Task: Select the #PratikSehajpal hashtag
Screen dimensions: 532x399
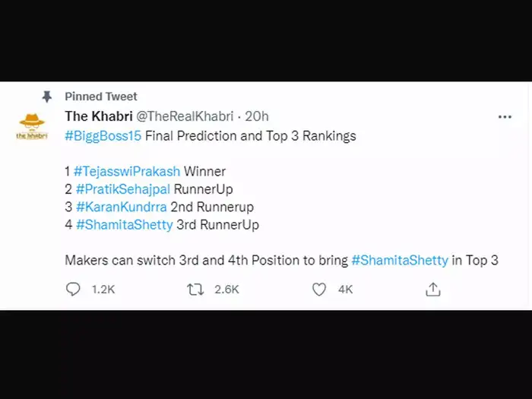Action: tap(123, 189)
